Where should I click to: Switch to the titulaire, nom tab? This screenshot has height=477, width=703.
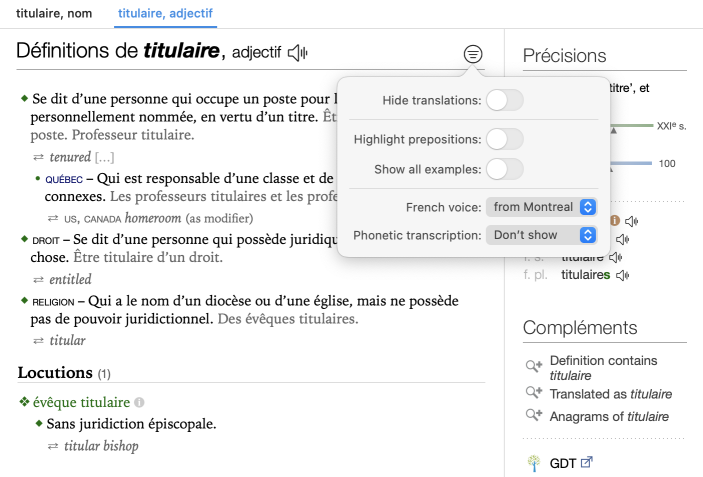[51, 15]
